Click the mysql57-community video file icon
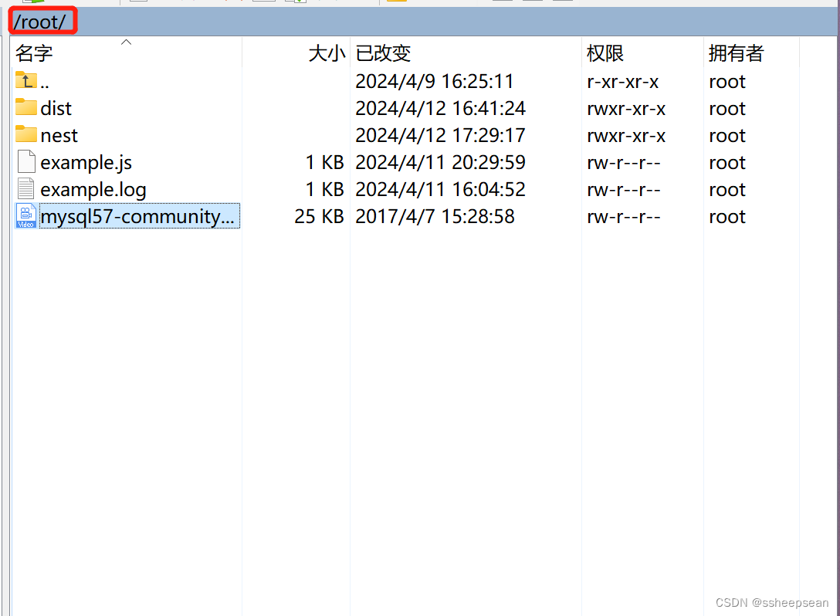Viewport: 840px width, 616px height. [x=26, y=216]
